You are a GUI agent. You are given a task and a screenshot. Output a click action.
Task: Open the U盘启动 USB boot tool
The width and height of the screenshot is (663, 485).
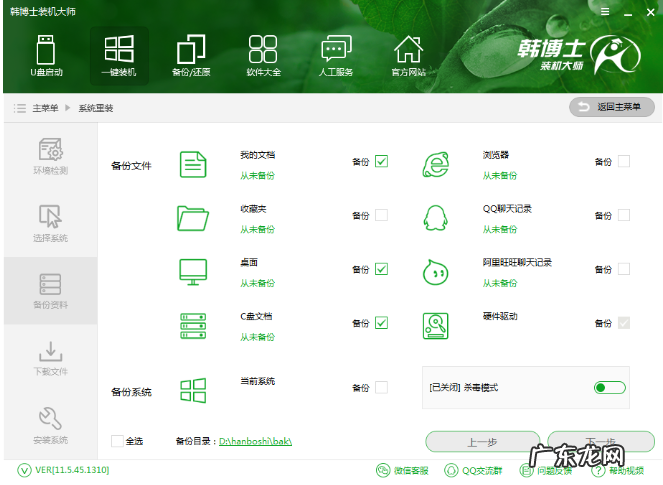(46, 56)
